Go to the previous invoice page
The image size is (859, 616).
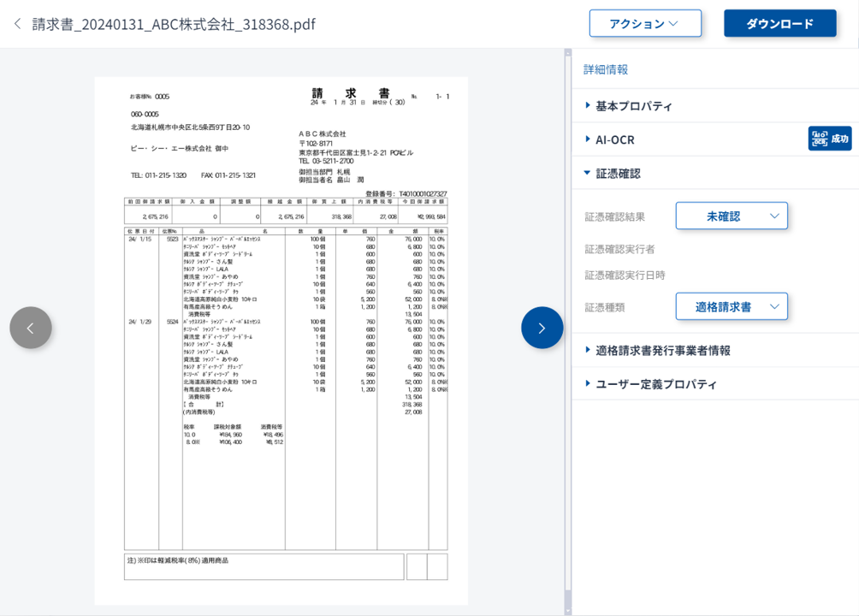(31, 328)
